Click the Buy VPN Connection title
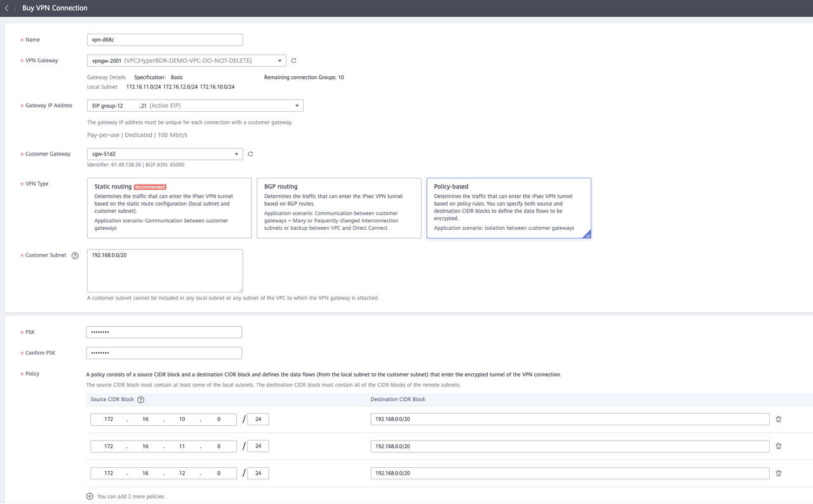 55,8
